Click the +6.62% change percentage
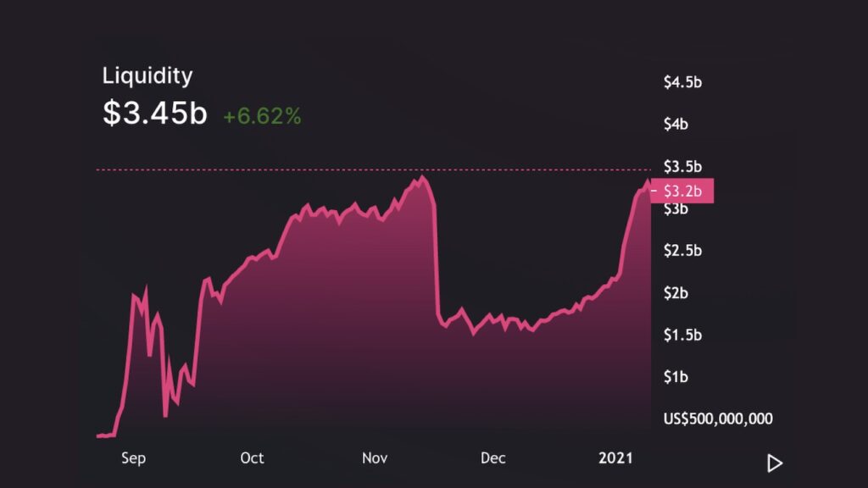 [262, 116]
